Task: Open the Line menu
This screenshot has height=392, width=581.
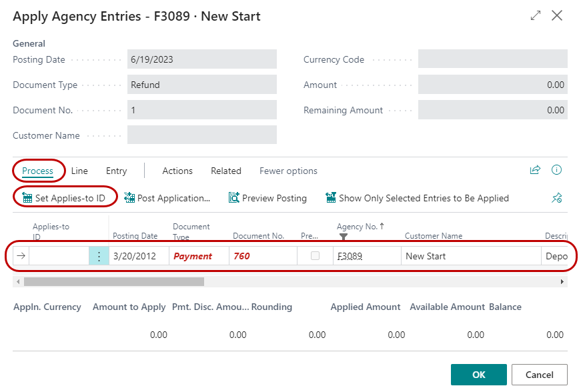Action: pos(79,171)
